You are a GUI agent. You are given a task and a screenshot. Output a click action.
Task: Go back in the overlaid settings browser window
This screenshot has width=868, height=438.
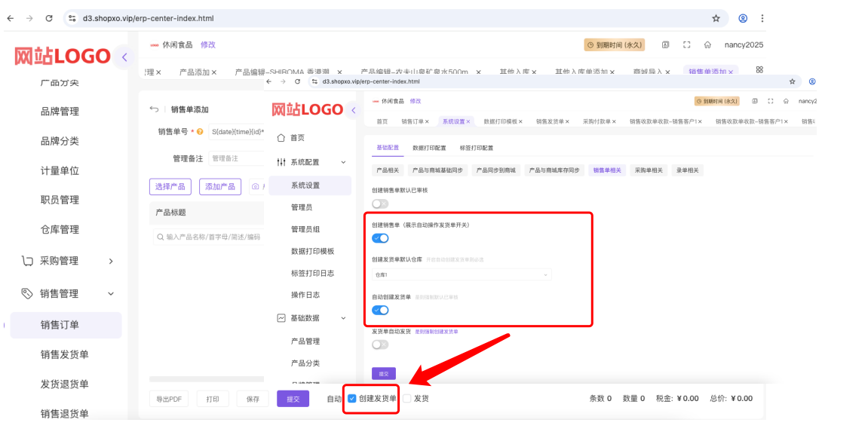pos(269,81)
